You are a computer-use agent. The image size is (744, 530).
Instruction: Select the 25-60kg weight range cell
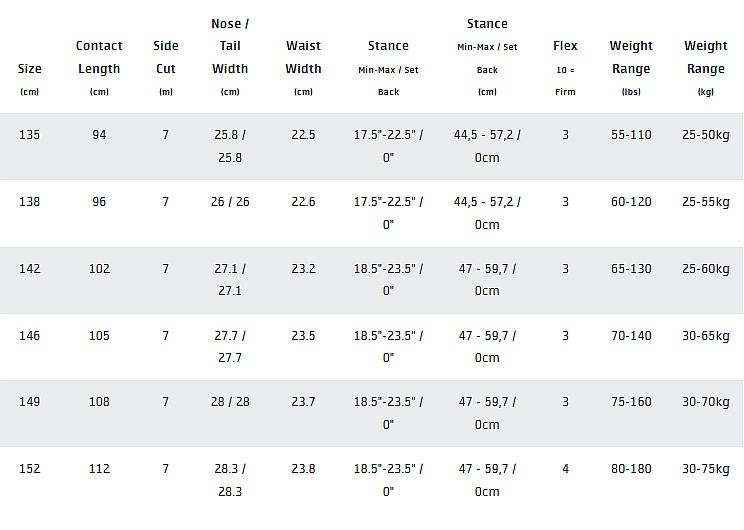click(705, 269)
